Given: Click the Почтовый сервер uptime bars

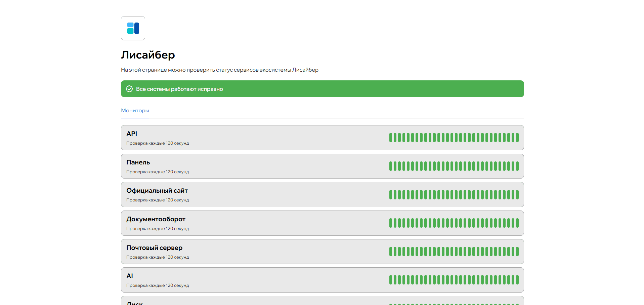Looking at the screenshot, I should [454, 252].
